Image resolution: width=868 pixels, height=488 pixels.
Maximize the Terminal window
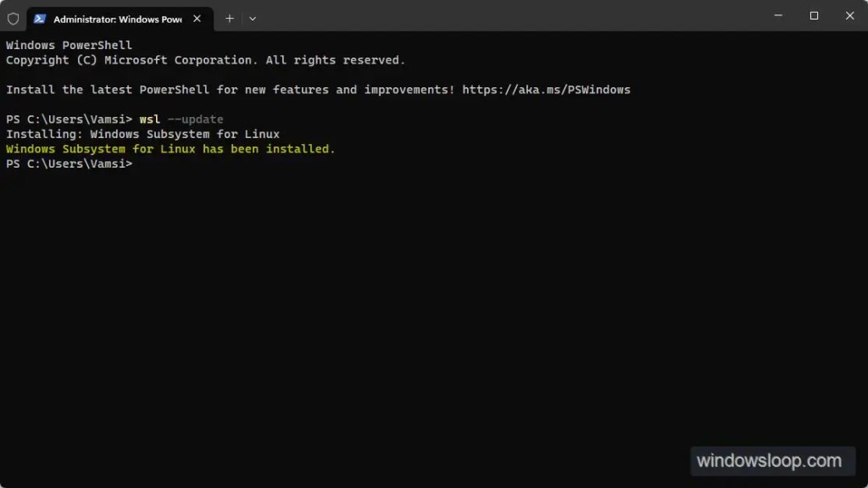click(x=814, y=15)
